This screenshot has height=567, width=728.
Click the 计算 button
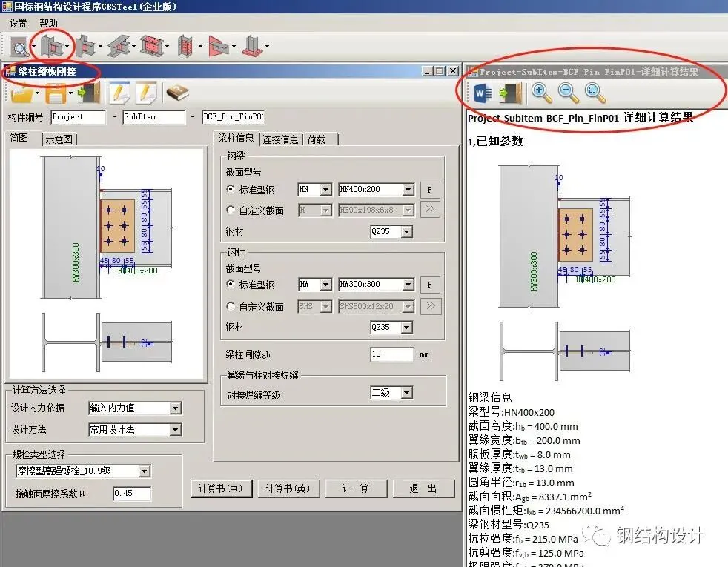click(356, 488)
